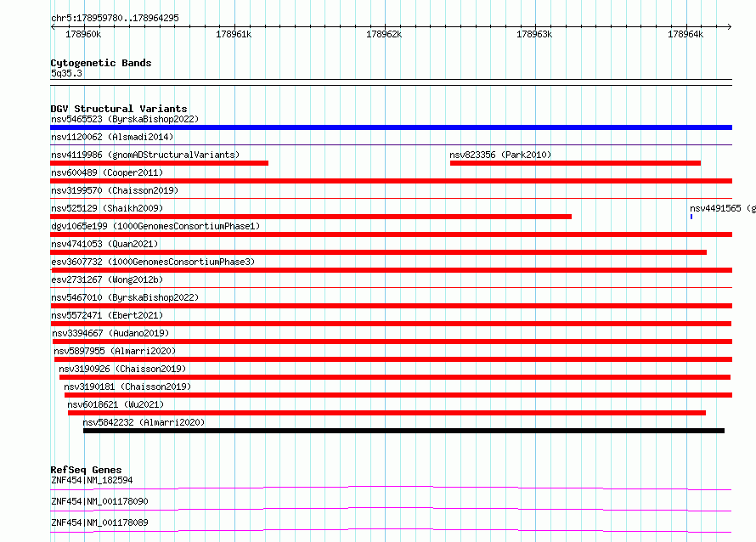756x542 pixels.
Task: Click the nsv4119986 gnomAD variant red bar
Action: [159, 163]
